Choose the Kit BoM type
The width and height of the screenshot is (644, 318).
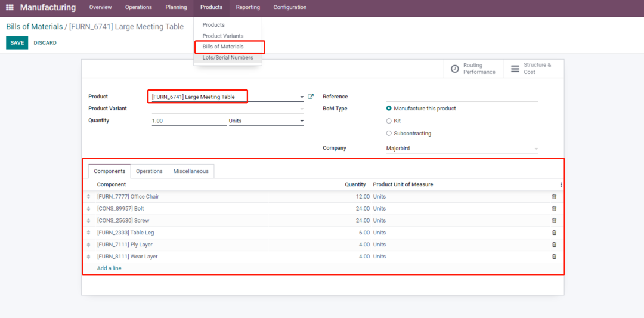coord(389,121)
